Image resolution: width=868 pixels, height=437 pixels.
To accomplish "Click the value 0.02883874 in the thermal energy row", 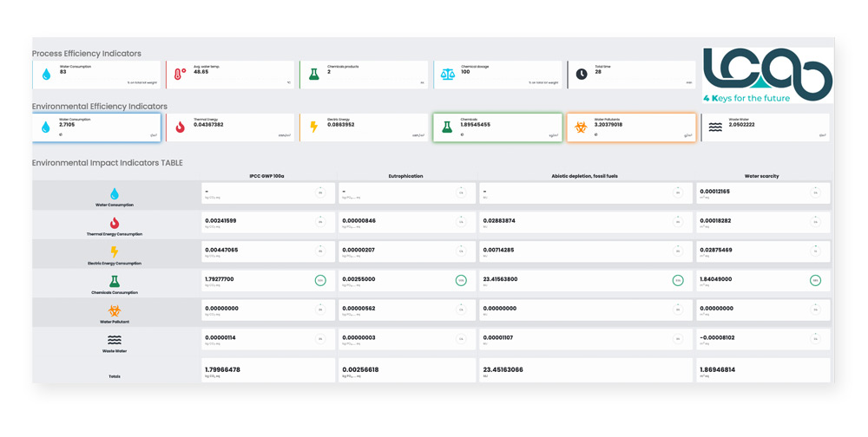I will click(x=499, y=221).
